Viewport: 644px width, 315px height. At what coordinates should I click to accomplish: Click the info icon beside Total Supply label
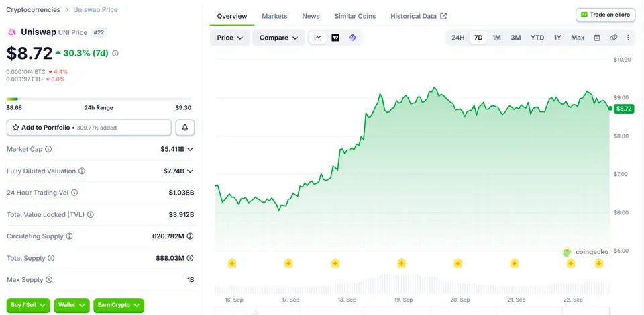point(51,258)
